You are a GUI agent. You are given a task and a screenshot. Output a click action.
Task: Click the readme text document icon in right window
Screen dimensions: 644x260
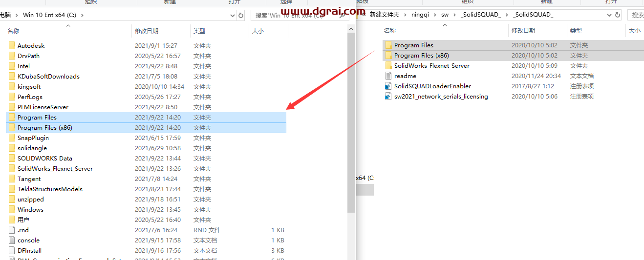[389, 76]
